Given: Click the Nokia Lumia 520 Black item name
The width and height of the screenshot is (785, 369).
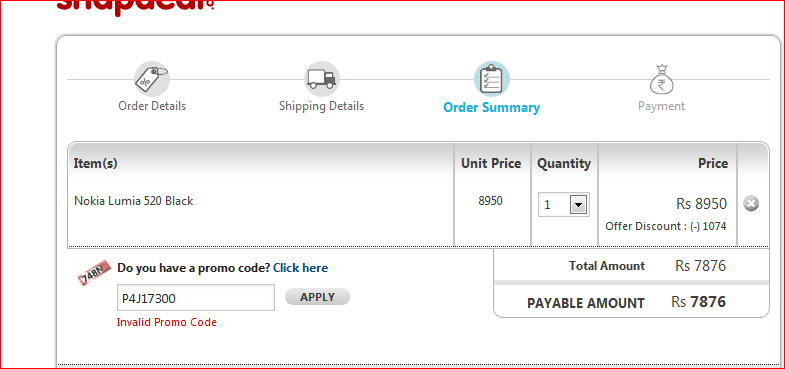Looking at the screenshot, I should [x=134, y=201].
